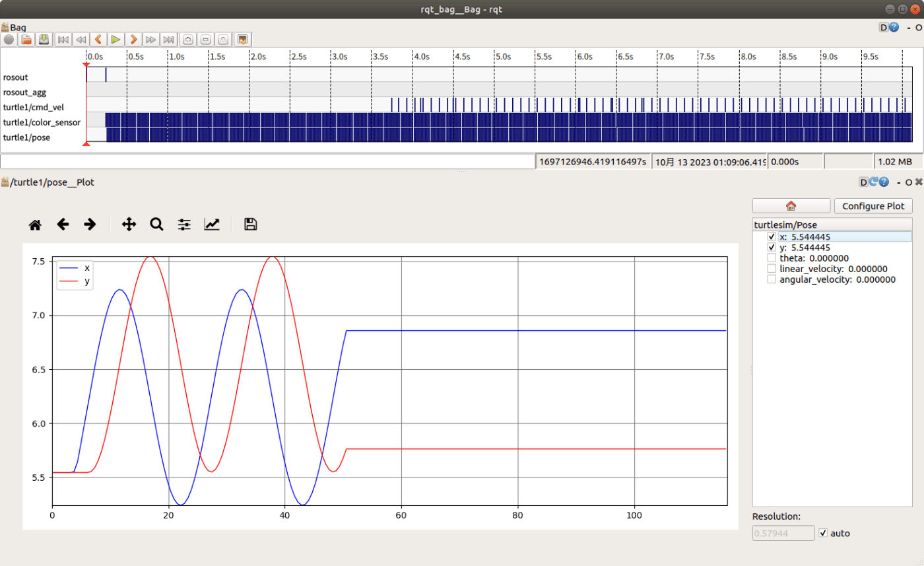Viewport: 924px width, 566px height.
Task: Toggle timeline thumbnails button
Action: 242,40
